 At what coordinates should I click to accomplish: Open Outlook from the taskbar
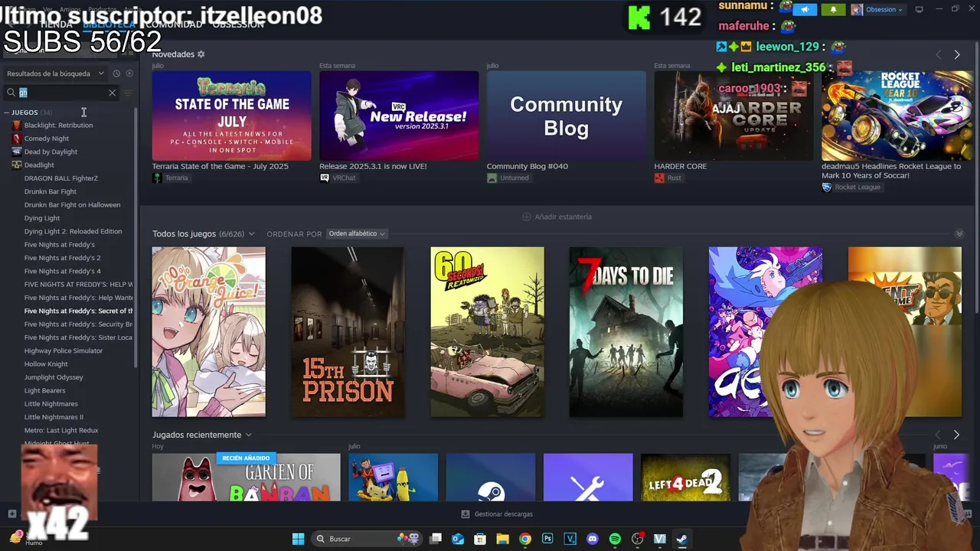click(x=458, y=539)
